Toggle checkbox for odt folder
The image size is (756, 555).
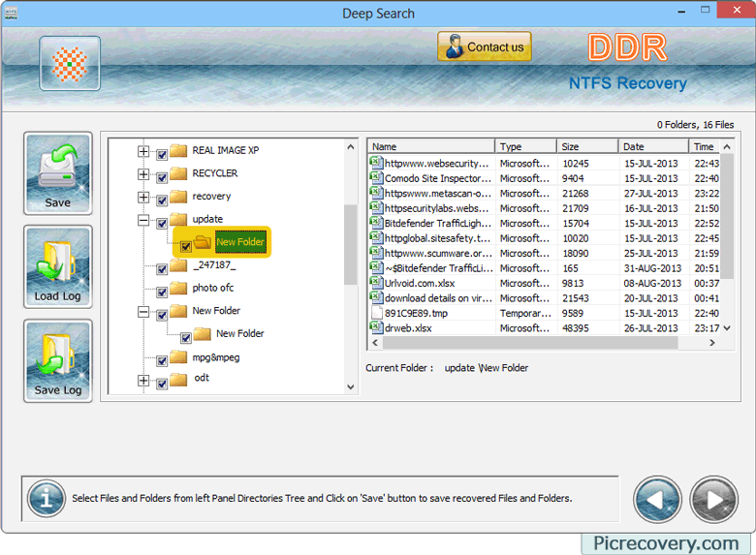pos(162,384)
